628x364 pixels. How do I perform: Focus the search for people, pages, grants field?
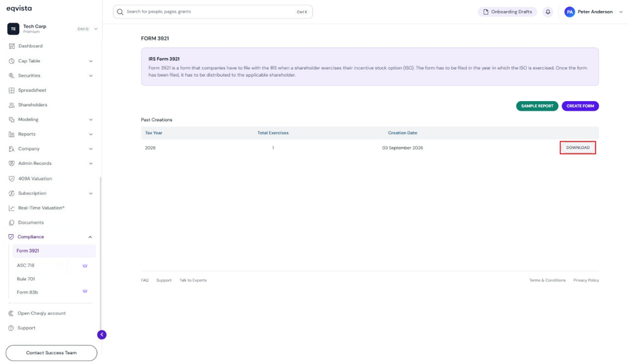point(213,12)
